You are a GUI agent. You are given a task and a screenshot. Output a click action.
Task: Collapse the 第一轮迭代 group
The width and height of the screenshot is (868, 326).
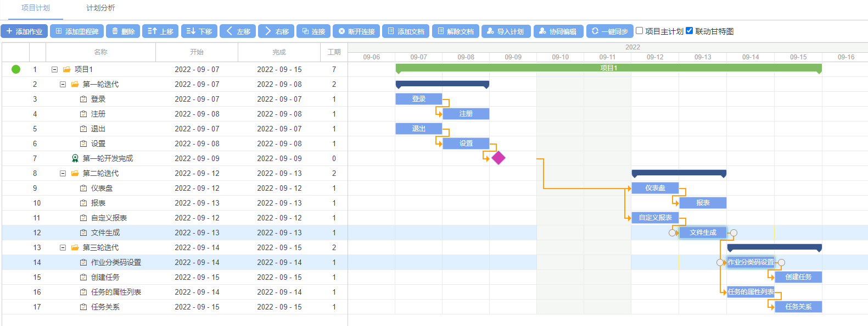tap(63, 84)
